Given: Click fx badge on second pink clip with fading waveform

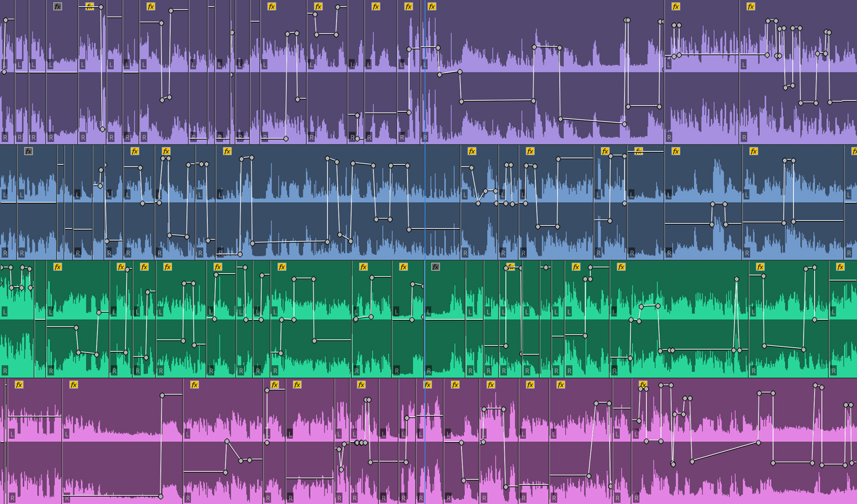Looking at the screenshot, I should tap(74, 385).
